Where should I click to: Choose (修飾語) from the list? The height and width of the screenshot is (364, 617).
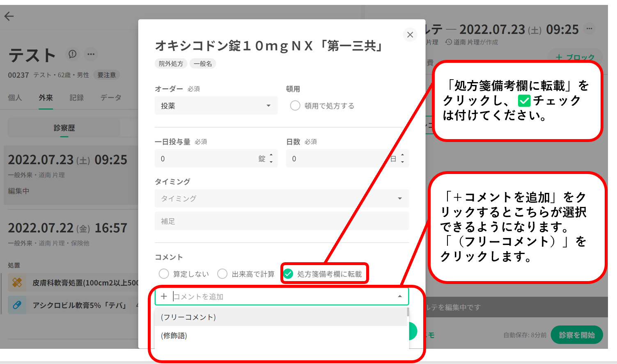pyautogui.click(x=281, y=335)
